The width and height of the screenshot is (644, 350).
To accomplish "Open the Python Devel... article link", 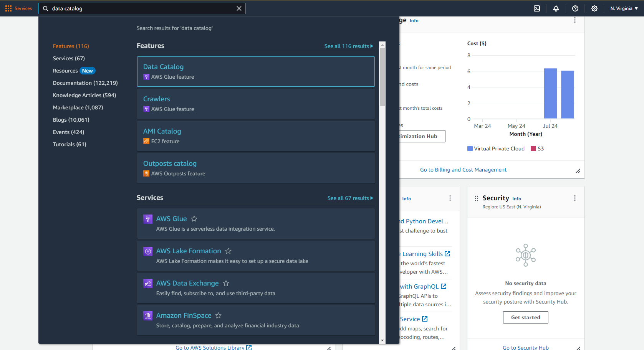I will point(424,221).
